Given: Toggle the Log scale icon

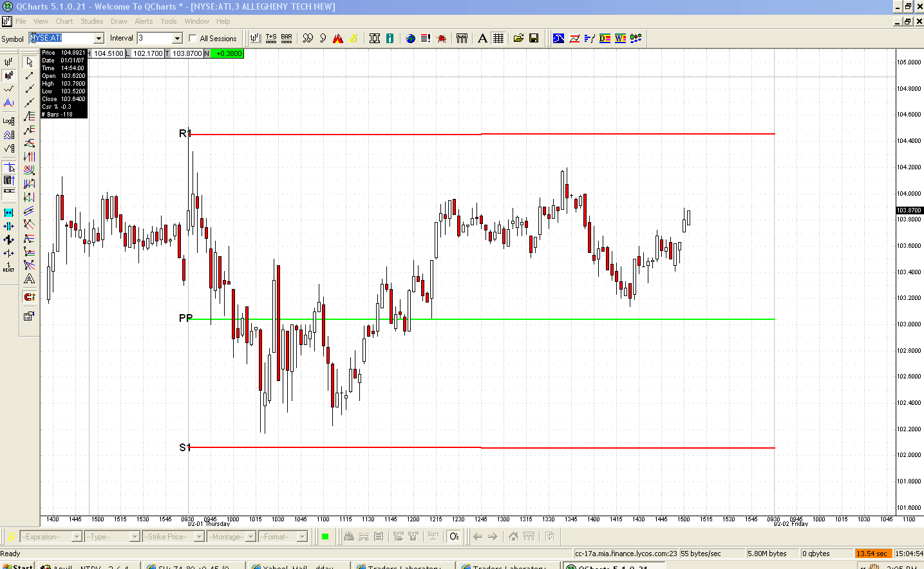Looking at the screenshot, I should (8, 120).
